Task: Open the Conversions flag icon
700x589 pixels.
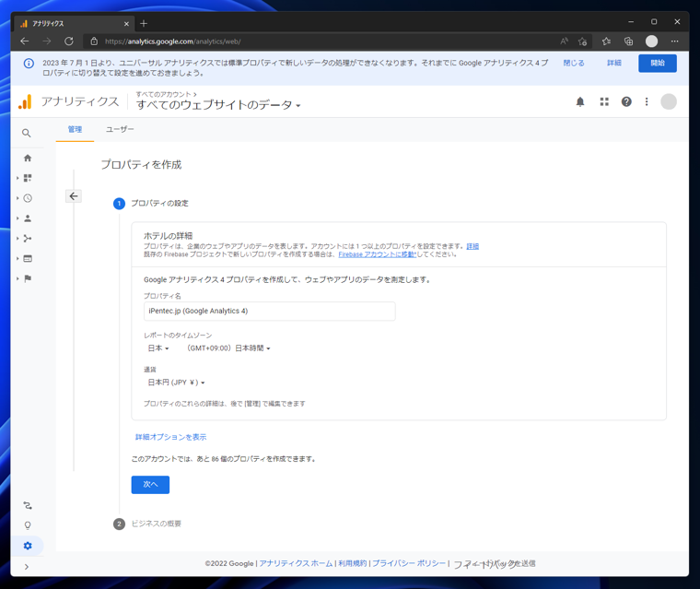Action: [x=28, y=279]
